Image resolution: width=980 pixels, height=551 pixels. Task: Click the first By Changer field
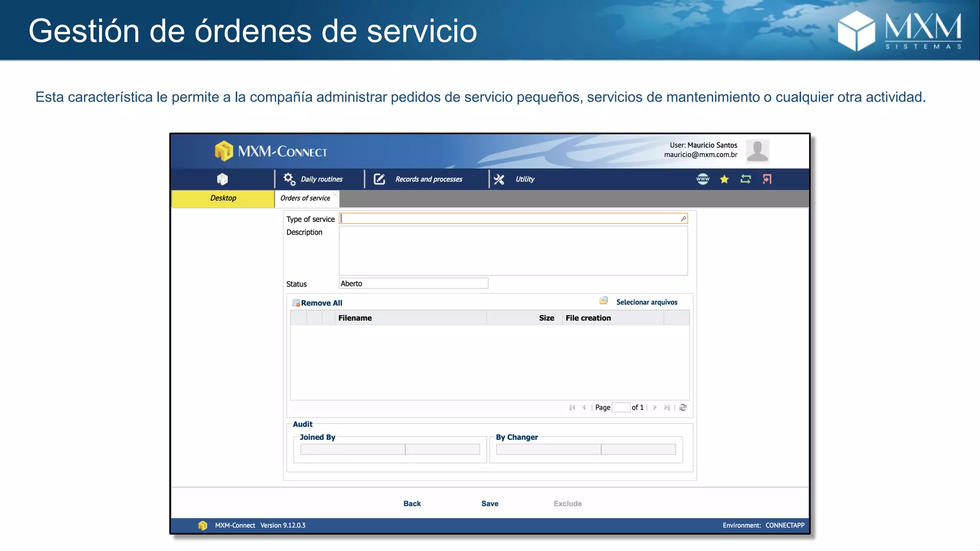[x=548, y=449]
